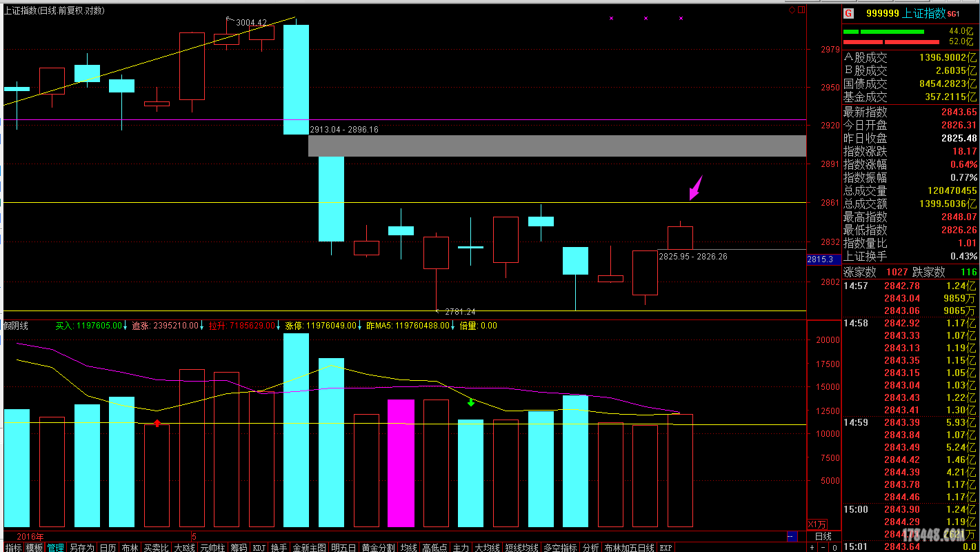The width and height of the screenshot is (980, 552).
Task: Open the 筹码 tab
Action: tap(239, 547)
